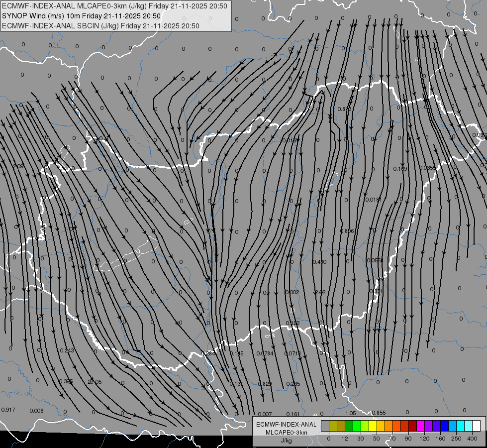The image size is (487, 448).
Task: Select the white legend swatch at scale end
Action: (477, 426)
